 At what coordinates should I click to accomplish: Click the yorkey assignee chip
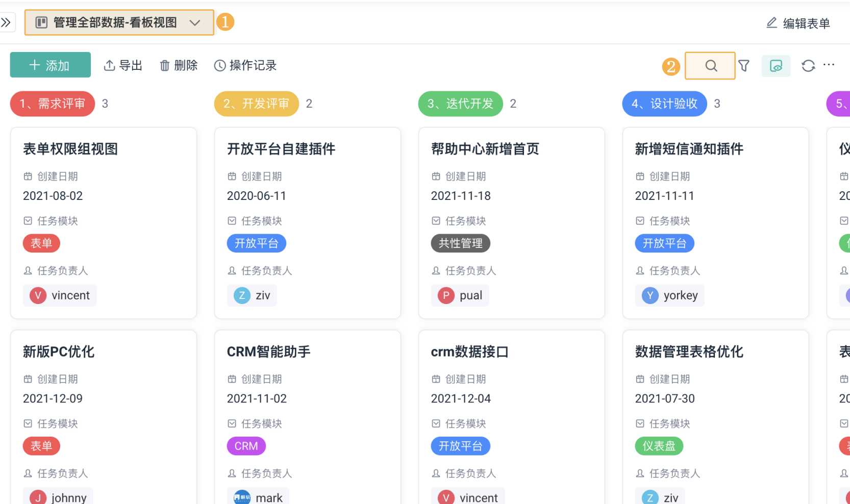(670, 295)
